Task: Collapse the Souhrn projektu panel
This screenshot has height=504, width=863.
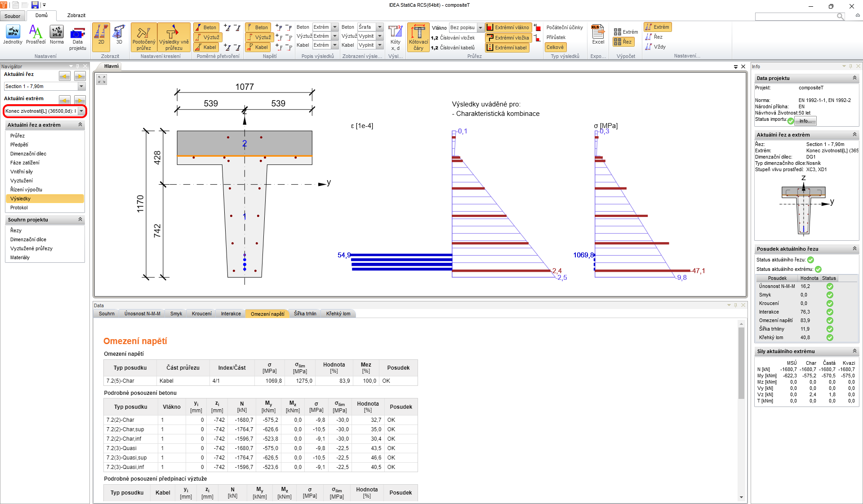Action: point(80,220)
